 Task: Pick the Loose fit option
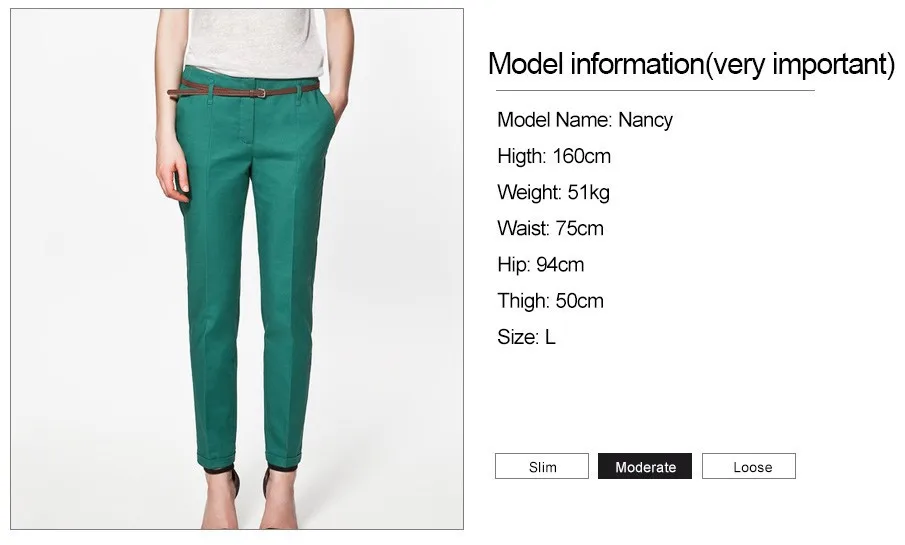tap(749, 466)
